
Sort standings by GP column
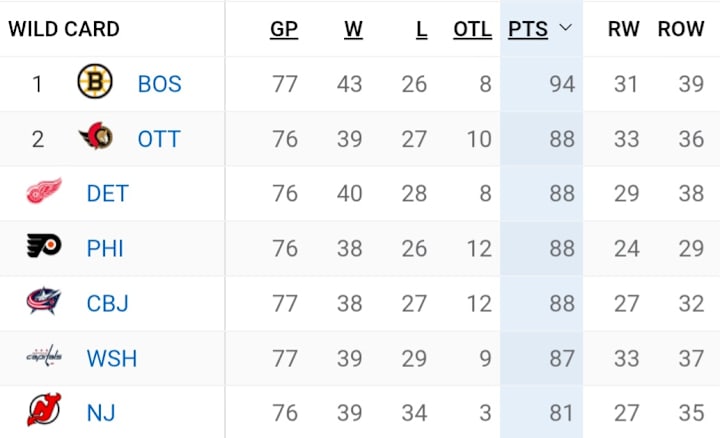284,29
